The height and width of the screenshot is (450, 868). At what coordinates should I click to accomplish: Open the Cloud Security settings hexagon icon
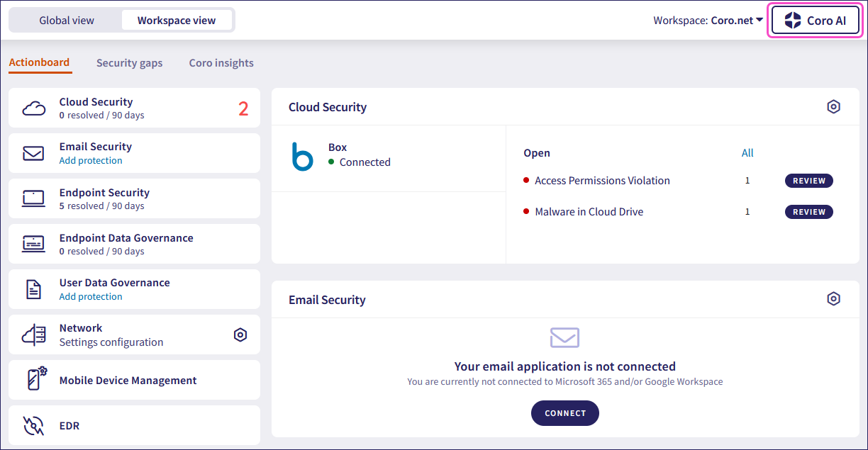point(833,107)
